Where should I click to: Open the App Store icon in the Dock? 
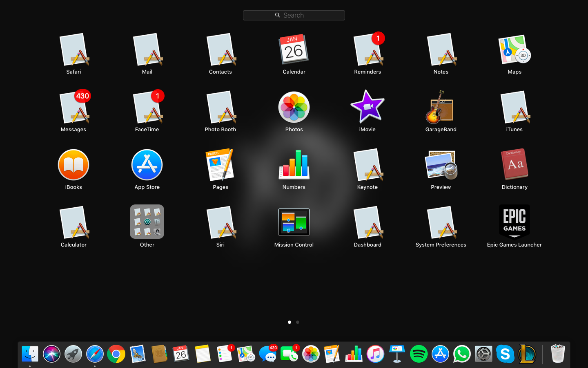tap(440, 354)
